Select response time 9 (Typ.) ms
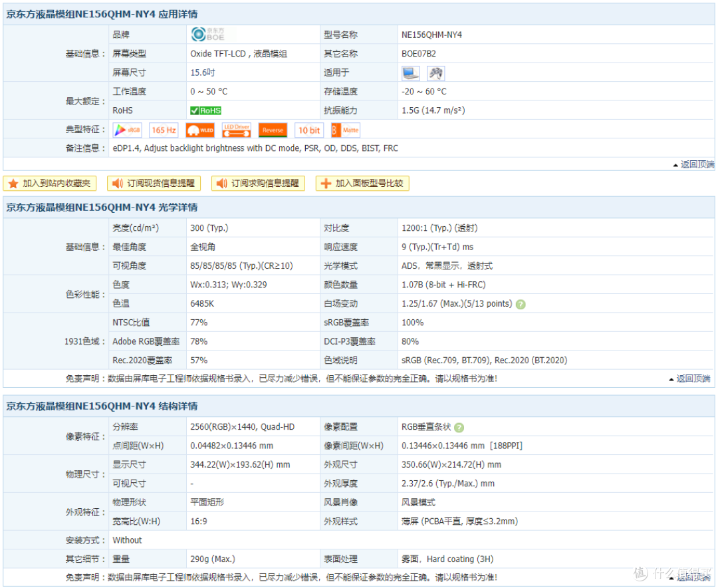718x588 pixels. click(x=437, y=247)
